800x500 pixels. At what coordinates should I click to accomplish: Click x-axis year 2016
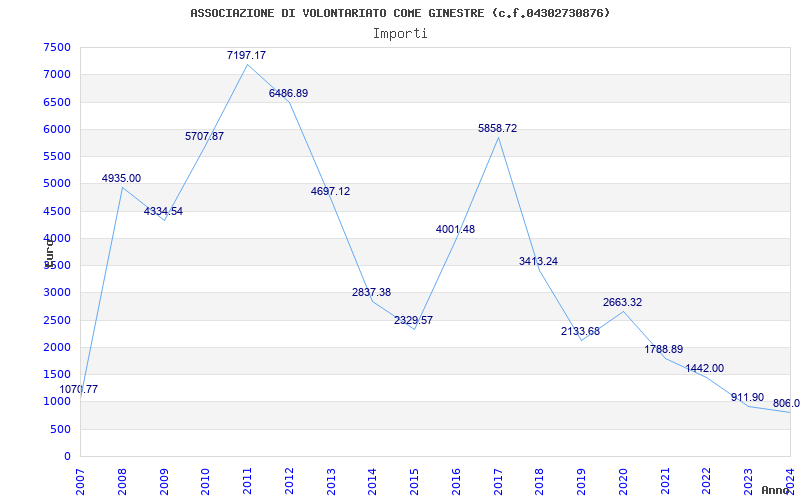coord(456,481)
